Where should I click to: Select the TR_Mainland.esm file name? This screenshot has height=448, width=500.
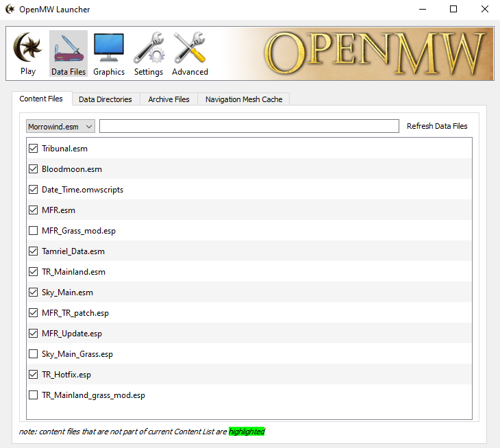coord(73,272)
